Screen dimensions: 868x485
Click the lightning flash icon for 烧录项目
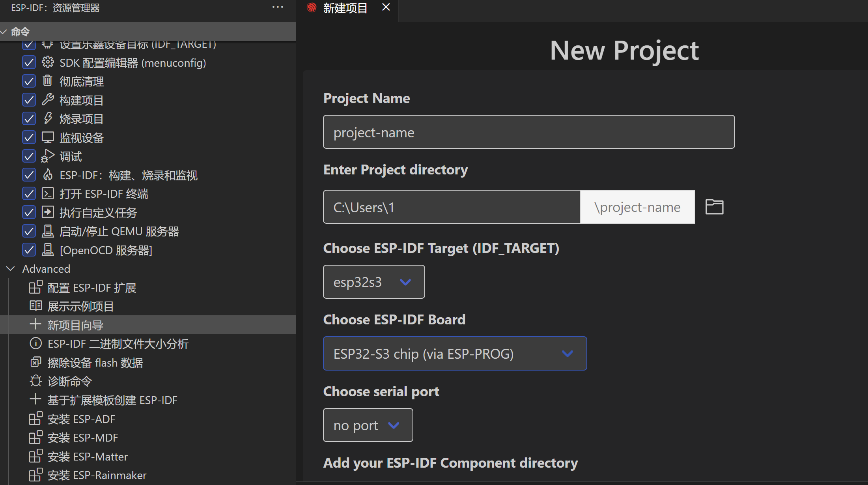click(48, 118)
